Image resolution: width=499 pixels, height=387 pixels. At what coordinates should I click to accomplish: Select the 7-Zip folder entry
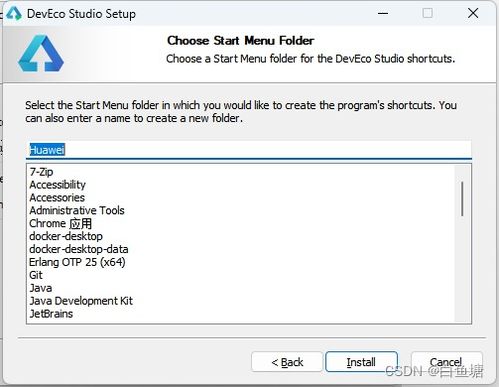41,172
